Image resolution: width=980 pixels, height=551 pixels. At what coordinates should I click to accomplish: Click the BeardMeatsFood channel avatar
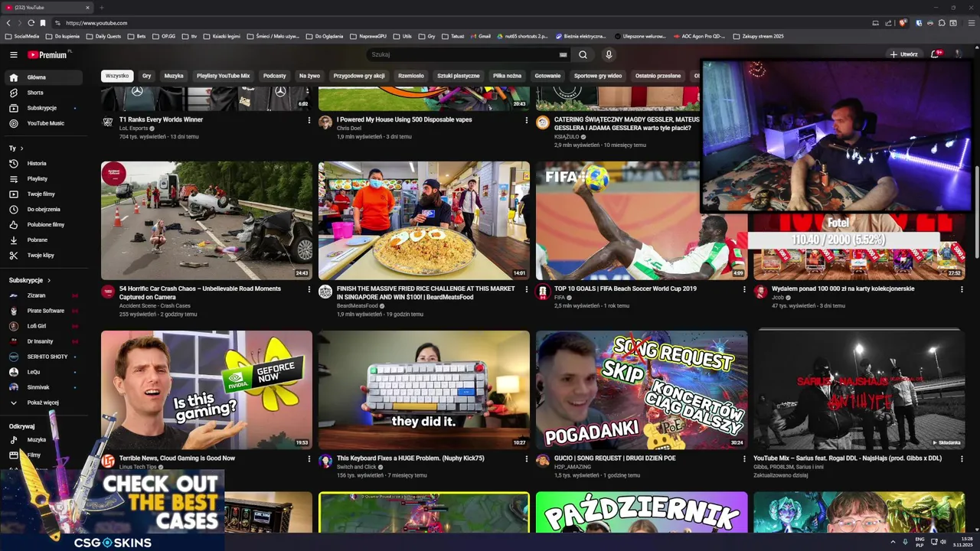tap(325, 292)
